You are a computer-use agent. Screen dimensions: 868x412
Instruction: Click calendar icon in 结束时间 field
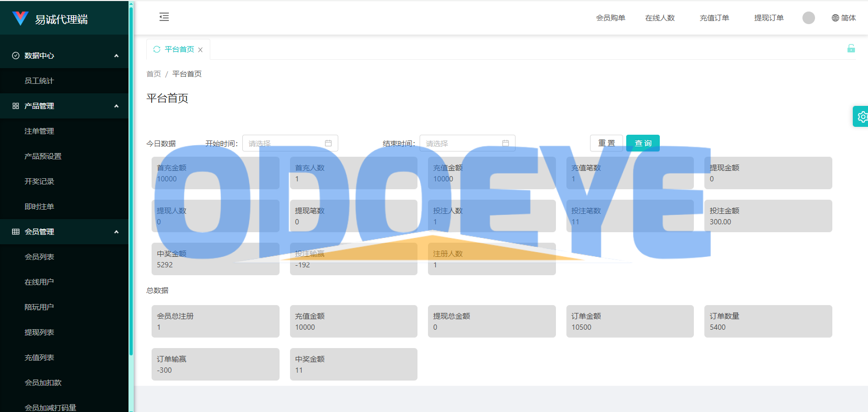506,143
